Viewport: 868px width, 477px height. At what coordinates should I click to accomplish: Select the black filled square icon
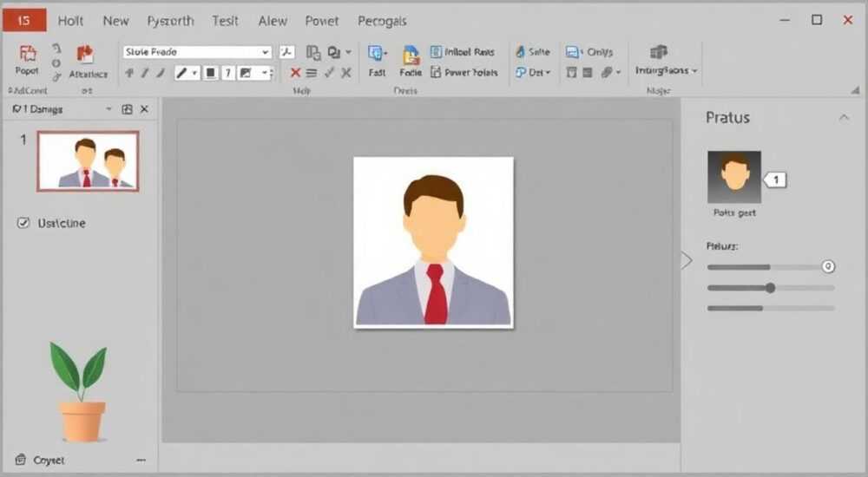pos(210,73)
